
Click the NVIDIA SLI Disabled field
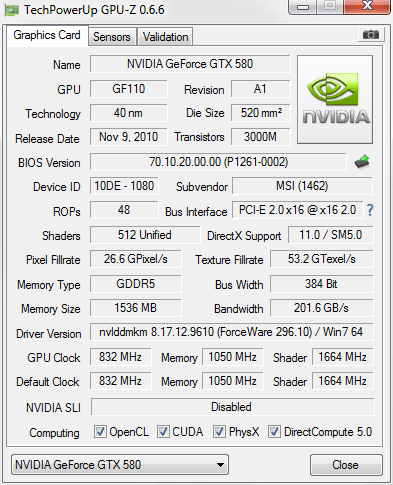(x=232, y=407)
